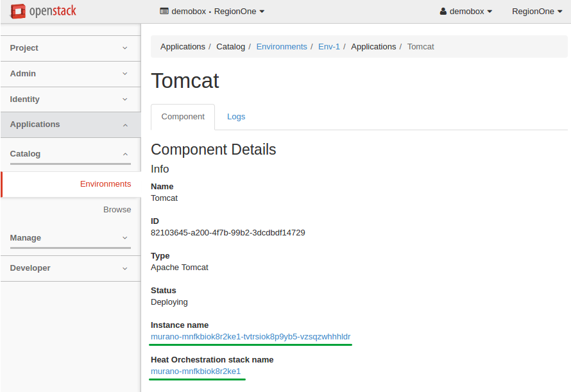Open the user account icon for demobox
Viewport: 571px width, 392px height.
(x=443, y=11)
